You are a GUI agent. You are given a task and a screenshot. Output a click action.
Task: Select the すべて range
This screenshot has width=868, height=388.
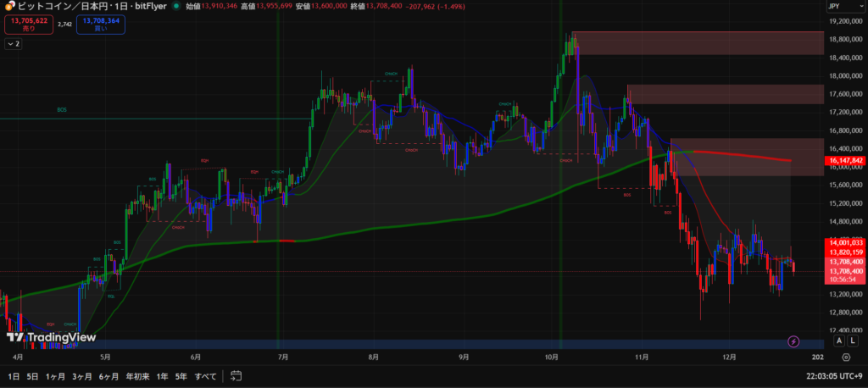coord(205,375)
